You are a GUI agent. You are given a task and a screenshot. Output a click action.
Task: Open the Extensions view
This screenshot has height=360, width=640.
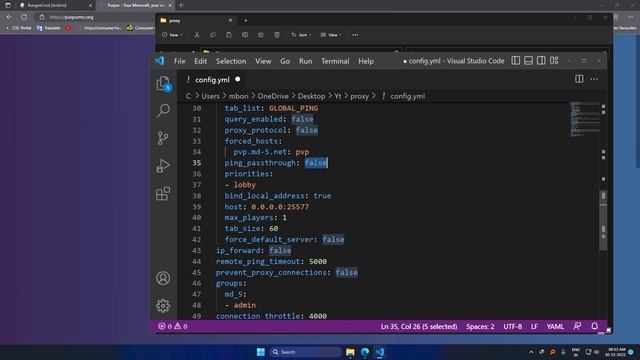click(x=163, y=193)
